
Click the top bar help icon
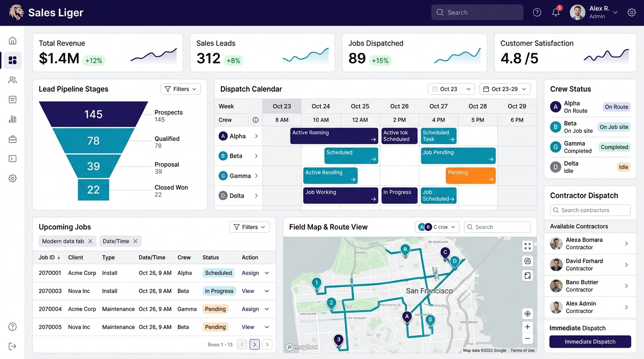[x=537, y=13]
